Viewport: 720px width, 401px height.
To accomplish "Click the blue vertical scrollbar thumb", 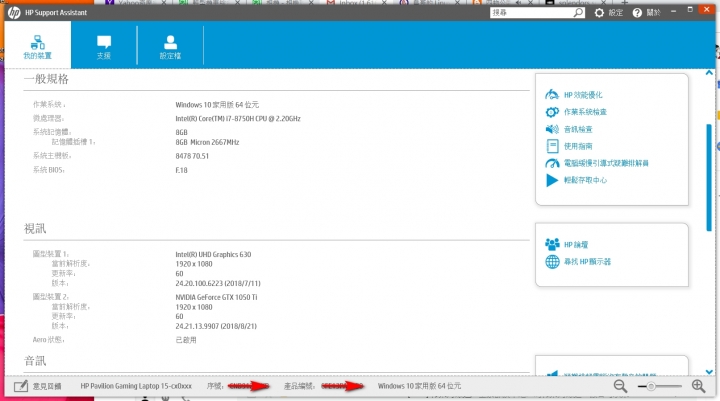I will [709, 177].
